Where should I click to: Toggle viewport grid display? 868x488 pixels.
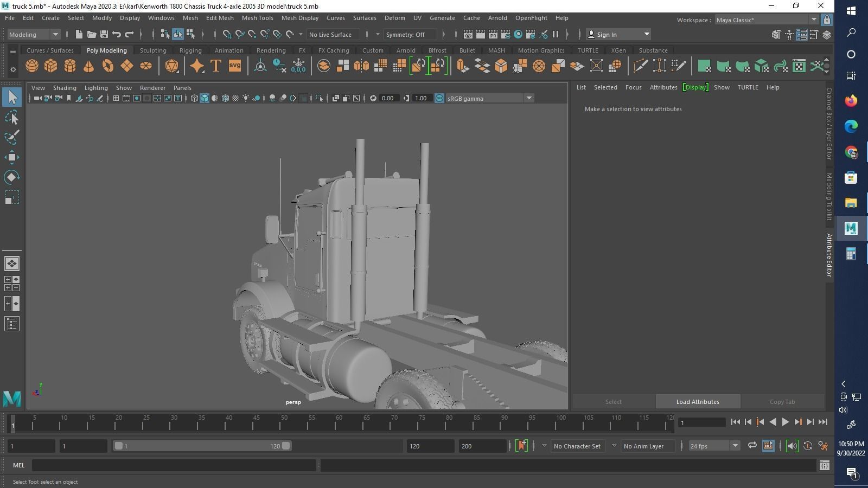point(116,98)
